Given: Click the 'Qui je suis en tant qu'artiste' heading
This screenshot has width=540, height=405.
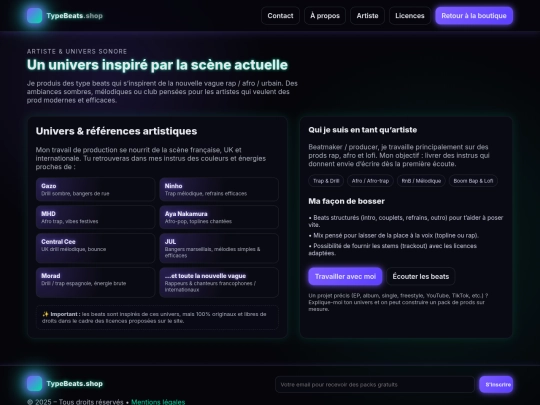Looking at the screenshot, I should click(x=363, y=130).
